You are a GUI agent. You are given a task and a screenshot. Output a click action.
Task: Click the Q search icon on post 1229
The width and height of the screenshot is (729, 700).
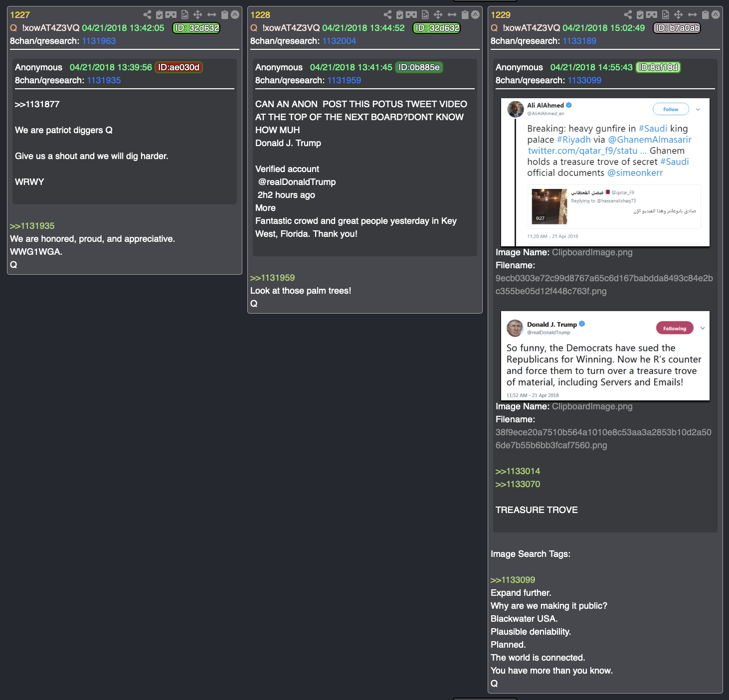pyautogui.click(x=494, y=28)
